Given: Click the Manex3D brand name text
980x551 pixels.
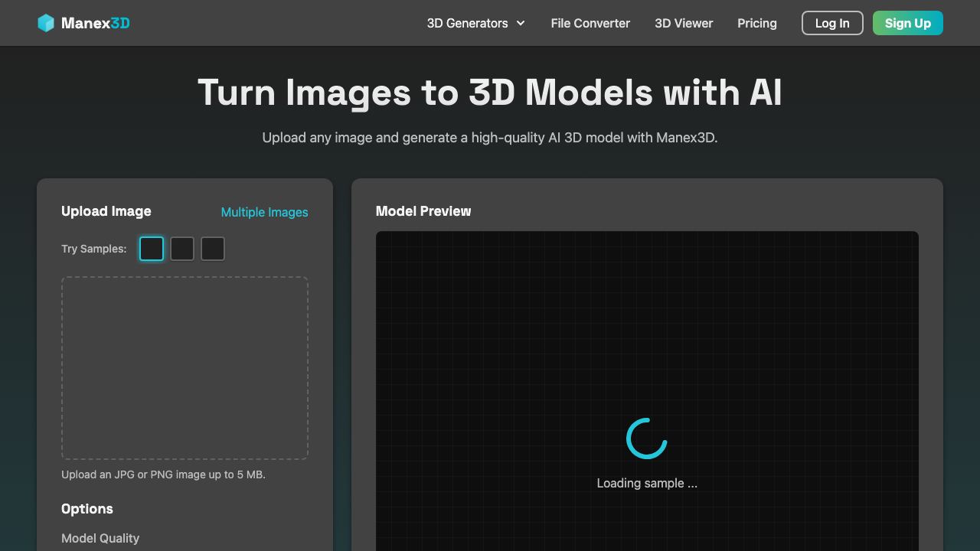Looking at the screenshot, I should pos(96,23).
